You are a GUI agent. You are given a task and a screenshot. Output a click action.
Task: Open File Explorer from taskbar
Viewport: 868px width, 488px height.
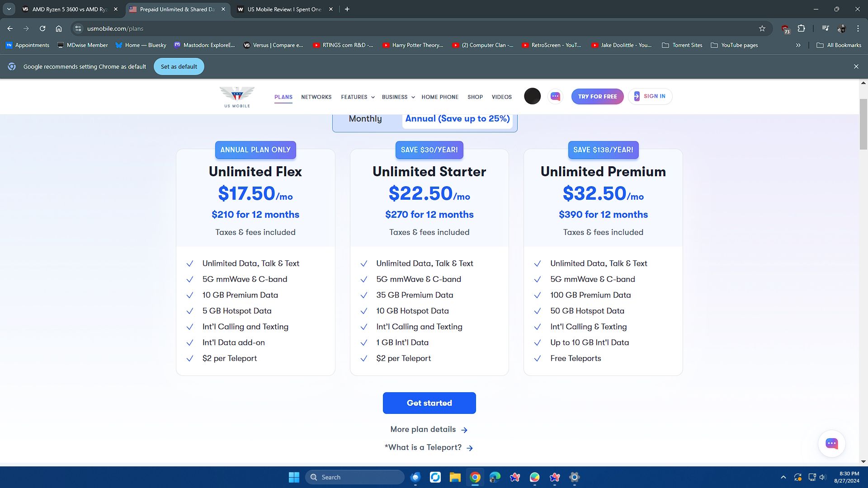point(455,477)
